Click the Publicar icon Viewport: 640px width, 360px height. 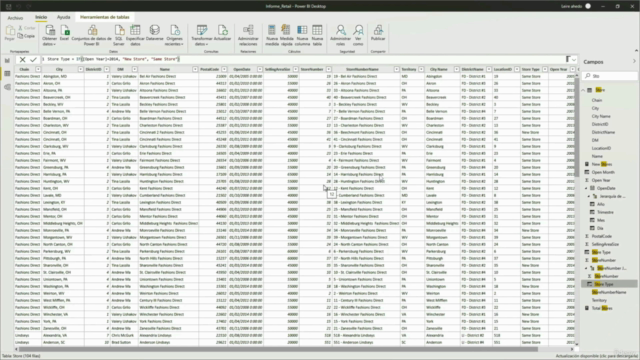click(x=378, y=33)
